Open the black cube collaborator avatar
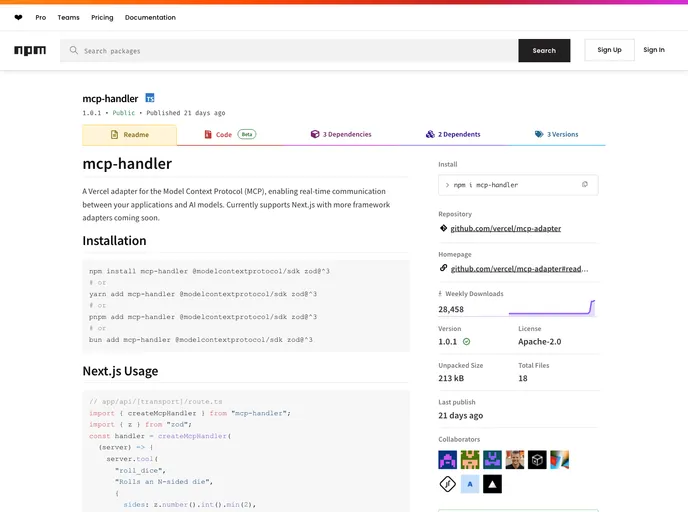This screenshot has height=512, width=688. (537, 460)
